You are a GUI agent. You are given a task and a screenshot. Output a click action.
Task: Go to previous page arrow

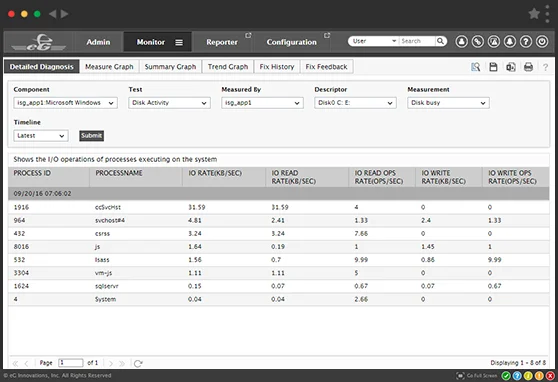[x=26, y=363]
